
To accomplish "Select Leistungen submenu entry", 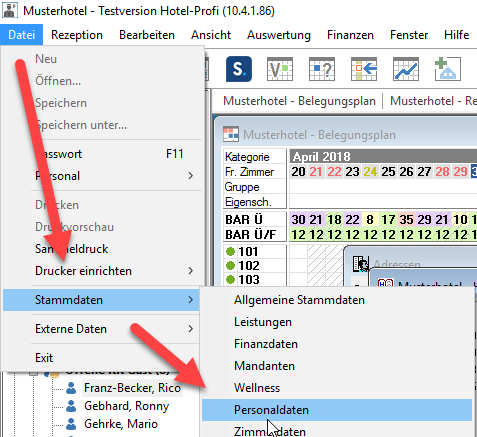I will click(x=337, y=322).
